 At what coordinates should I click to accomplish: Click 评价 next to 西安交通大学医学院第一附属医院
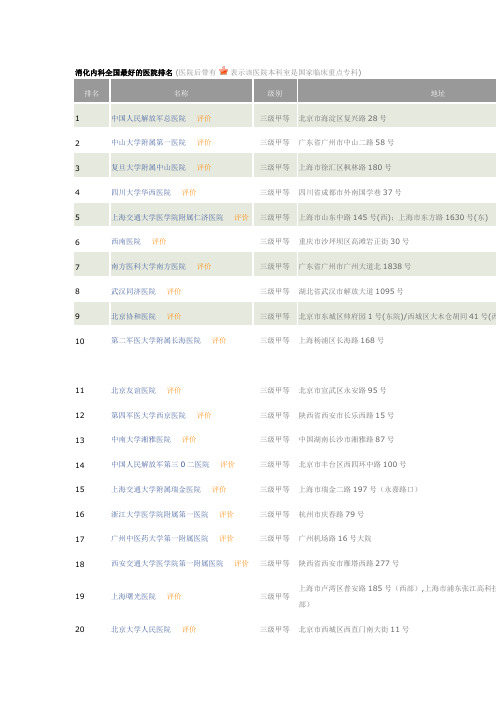[x=241, y=564]
